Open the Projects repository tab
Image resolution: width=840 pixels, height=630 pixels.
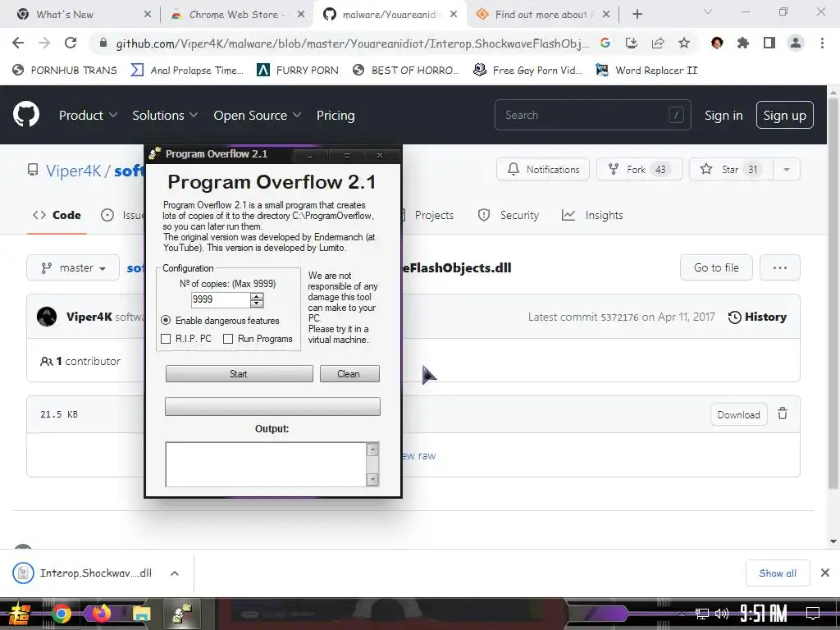(x=433, y=215)
